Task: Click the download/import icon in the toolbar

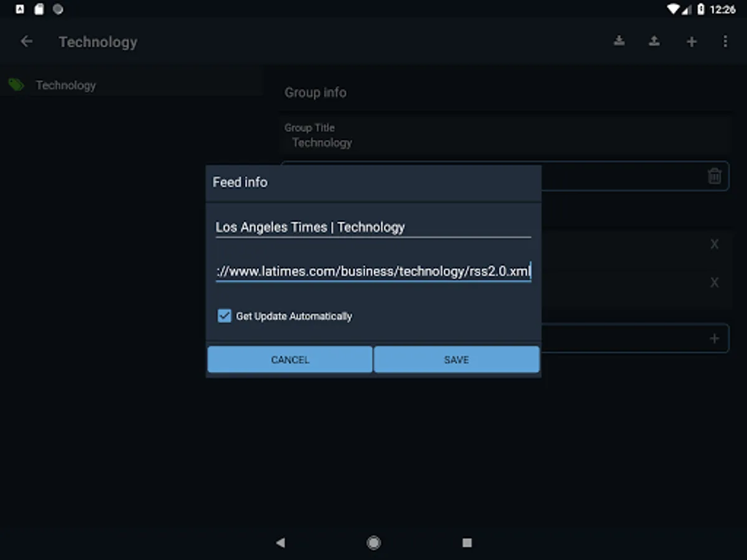Action: pos(619,41)
